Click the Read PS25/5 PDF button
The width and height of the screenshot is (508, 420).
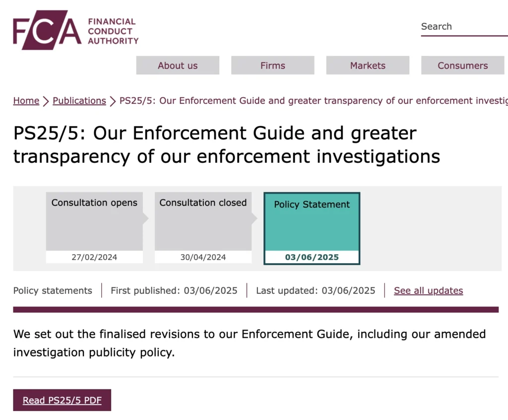coord(62,400)
